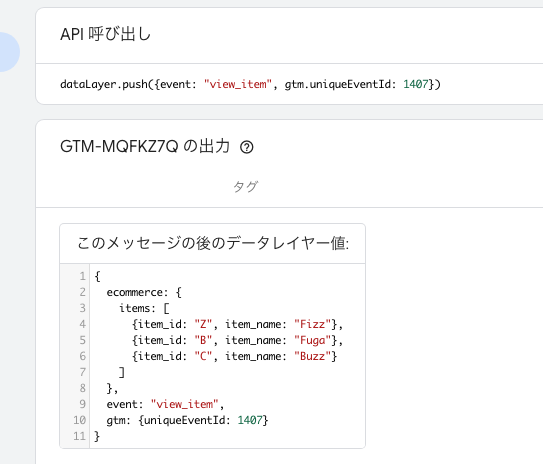
Task: Click the gtm: {uniqueEventId: 1407} line
Action: (187, 420)
